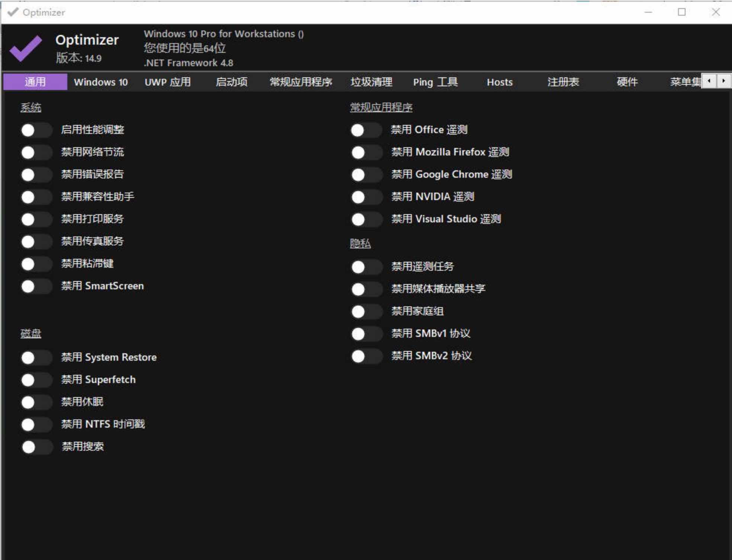
Task: Open the 启动项 tab
Action: click(x=231, y=82)
